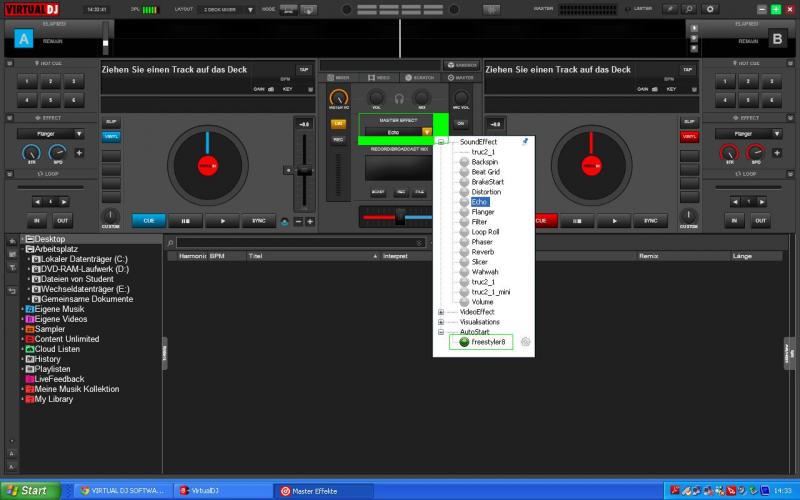Click the crossfader handle
Screen dimensions: 800x500
coord(401,217)
